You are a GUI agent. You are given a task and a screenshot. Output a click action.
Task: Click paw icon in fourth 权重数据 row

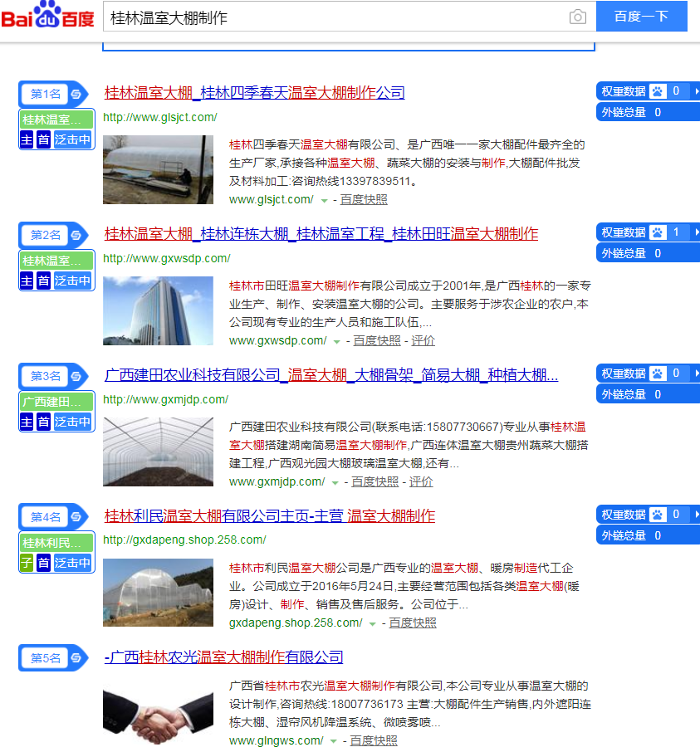pyautogui.click(x=658, y=514)
